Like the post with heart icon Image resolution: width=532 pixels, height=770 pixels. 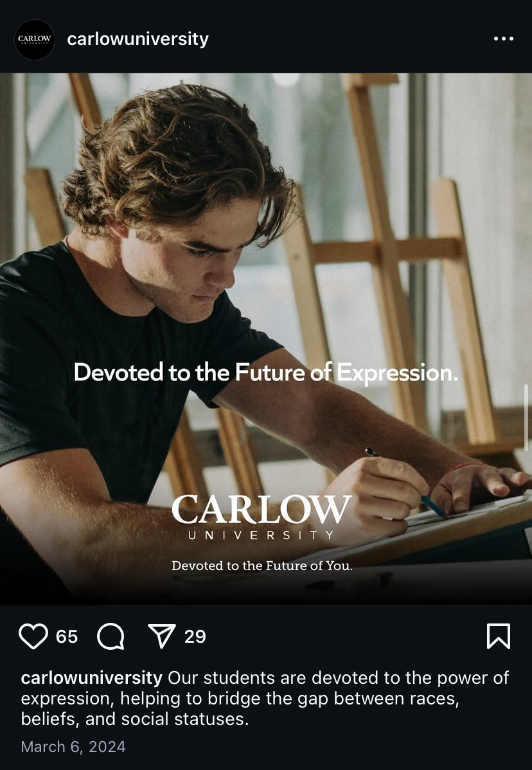pos(33,636)
